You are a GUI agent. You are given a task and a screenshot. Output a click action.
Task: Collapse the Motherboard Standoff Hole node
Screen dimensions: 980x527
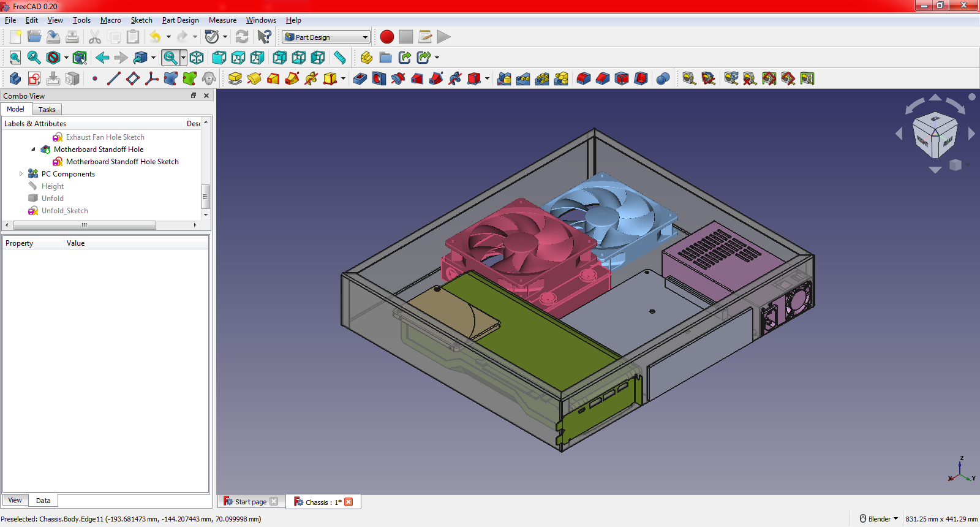[x=33, y=150]
